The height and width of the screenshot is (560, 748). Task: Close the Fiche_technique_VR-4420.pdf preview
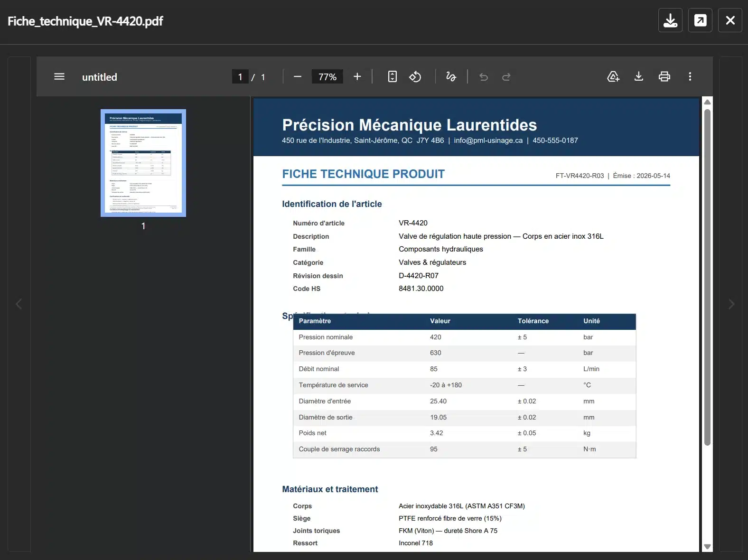point(730,20)
